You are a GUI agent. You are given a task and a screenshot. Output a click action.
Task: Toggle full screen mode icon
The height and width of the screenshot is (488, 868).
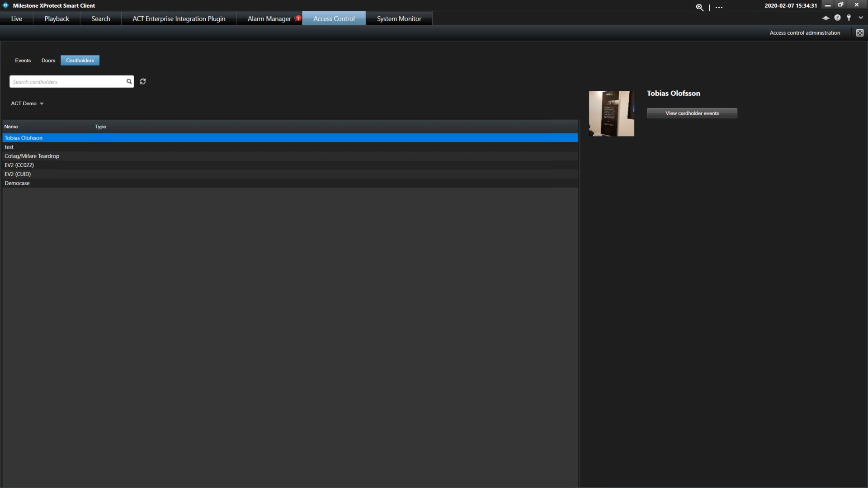coord(860,33)
